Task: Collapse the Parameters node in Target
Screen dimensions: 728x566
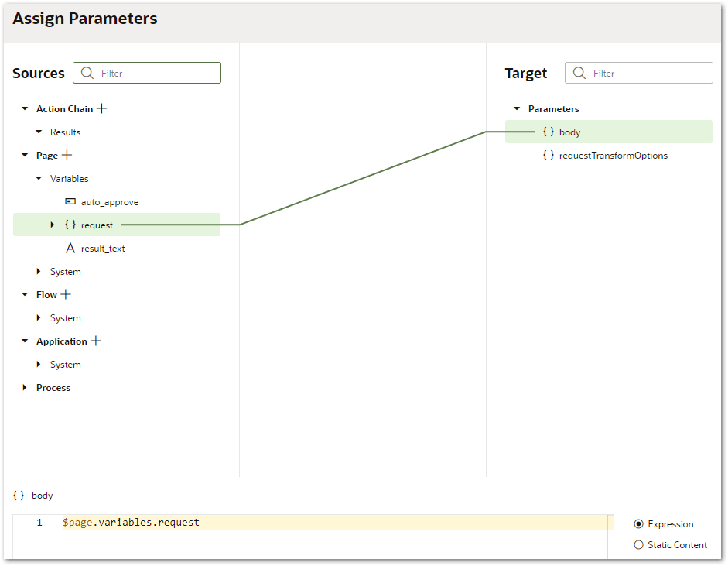Action: (x=517, y=108)
